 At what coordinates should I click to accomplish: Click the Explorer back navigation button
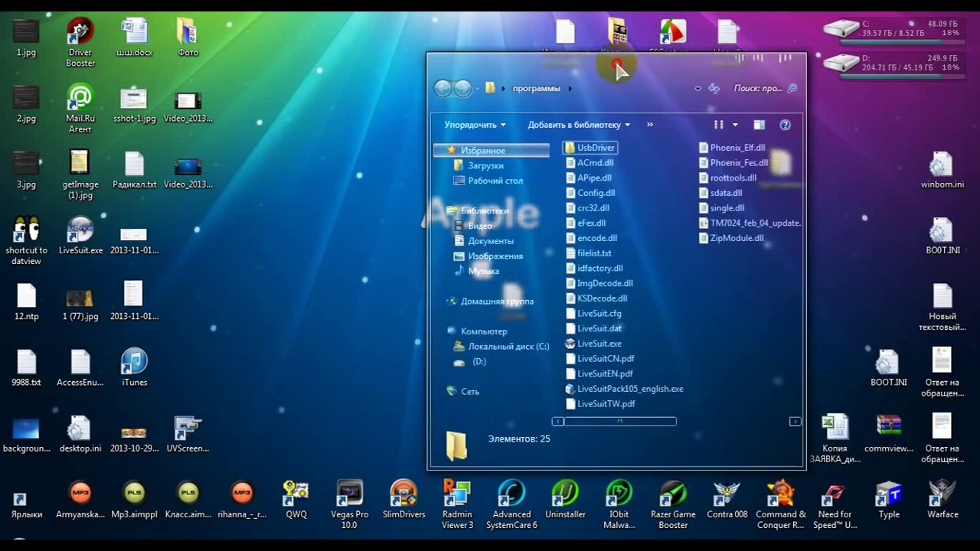[x=443, y=88]
